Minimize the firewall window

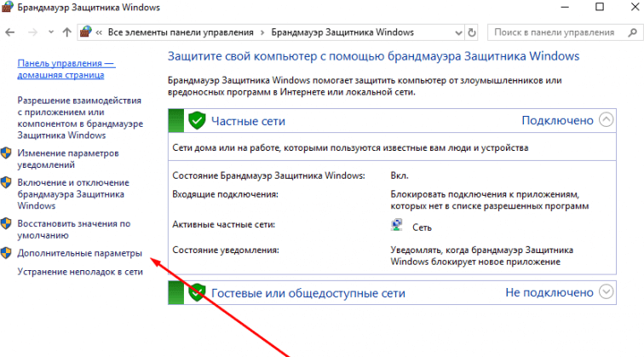tap(565, 8)
